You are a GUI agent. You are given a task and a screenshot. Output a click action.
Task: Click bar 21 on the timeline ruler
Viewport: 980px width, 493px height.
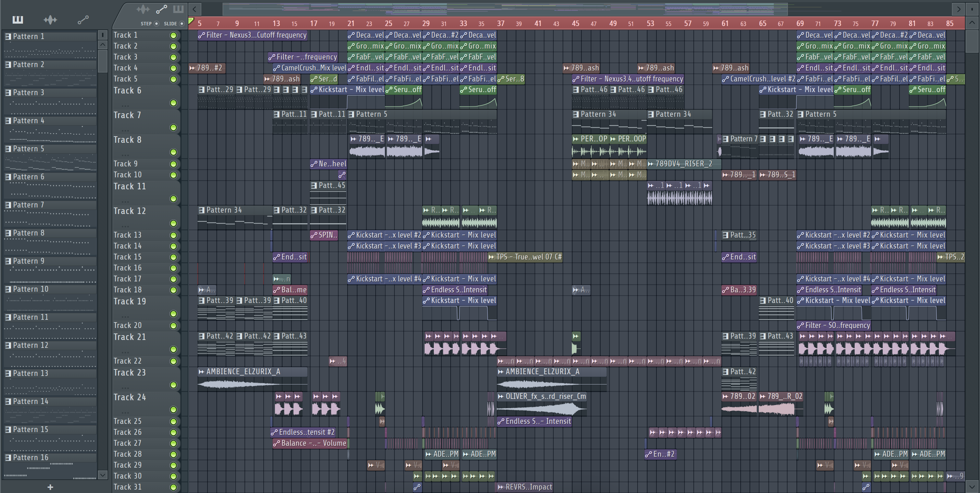pos(350,24)
